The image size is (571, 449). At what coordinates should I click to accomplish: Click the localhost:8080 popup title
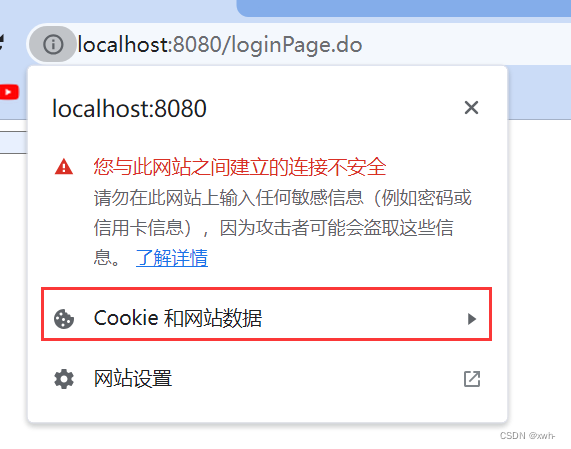click(129, 109)
